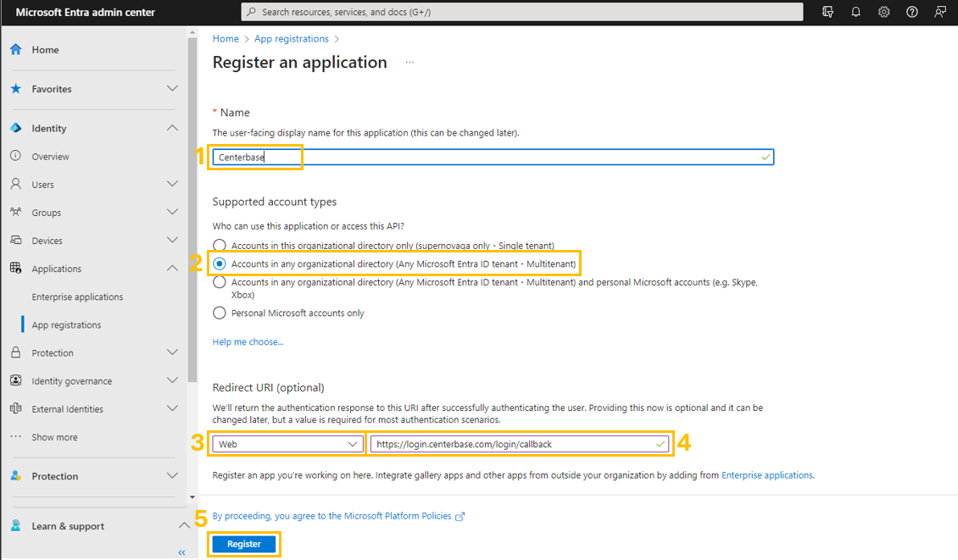Open Overview under Identity
The width and height of the screenshot is (958, 560).
(50, 157)
